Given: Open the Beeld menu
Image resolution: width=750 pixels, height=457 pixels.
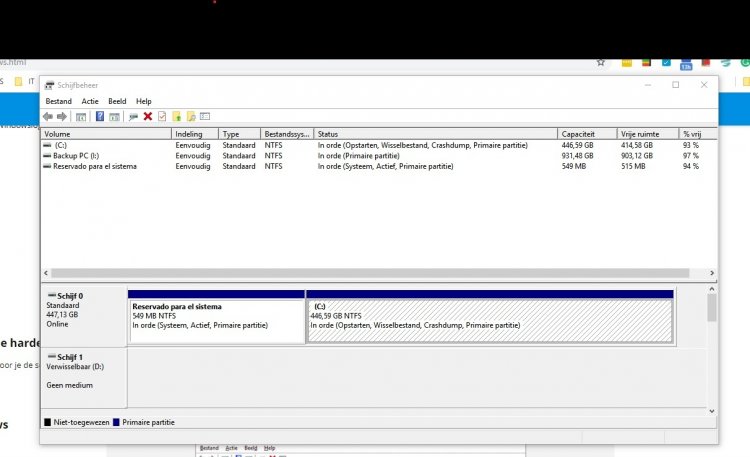Looking at the screenshot, I should pos(117,101).
